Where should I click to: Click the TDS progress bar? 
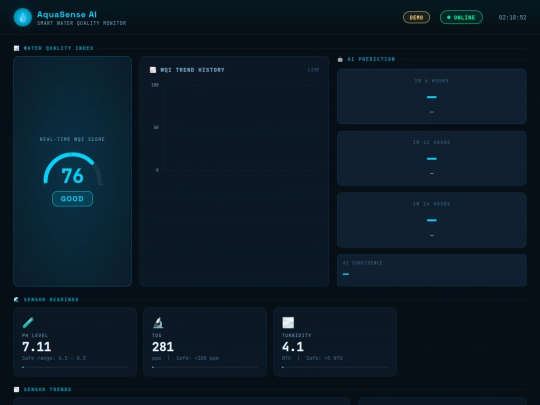tap(205, 367)
